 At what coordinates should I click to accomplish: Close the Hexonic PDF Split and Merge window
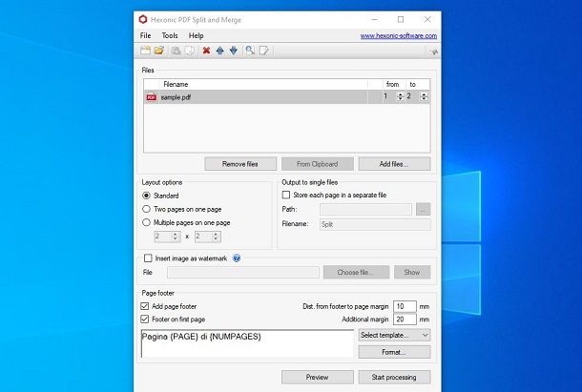(427, 19)
